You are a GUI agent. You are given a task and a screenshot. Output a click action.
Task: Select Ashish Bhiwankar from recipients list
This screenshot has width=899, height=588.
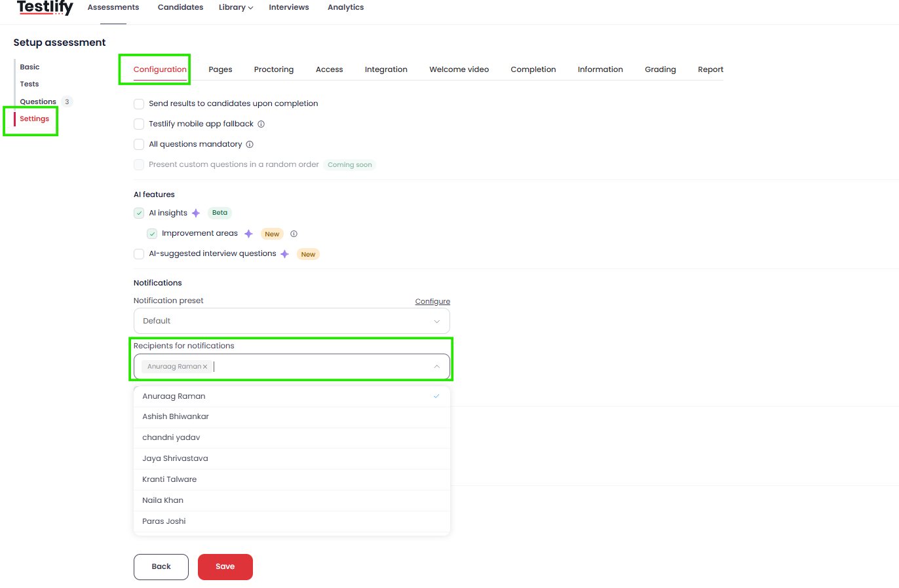coord(292,417)
